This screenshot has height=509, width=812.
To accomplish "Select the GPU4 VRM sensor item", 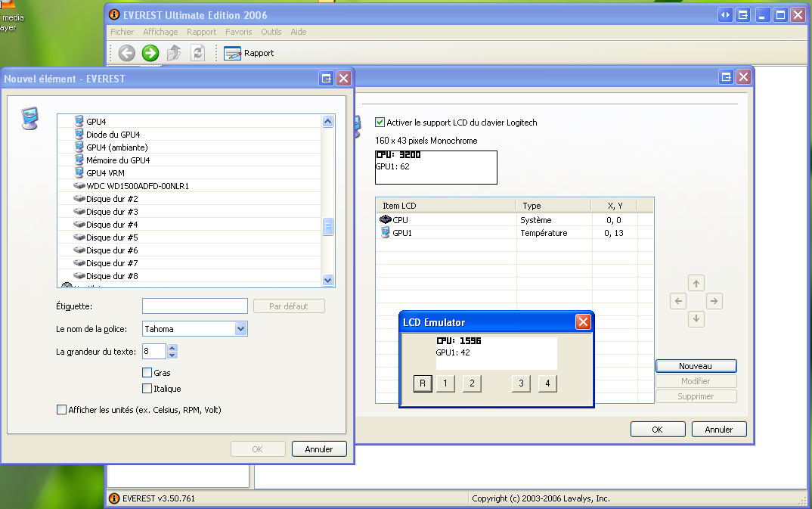I will tap(105, 173).
